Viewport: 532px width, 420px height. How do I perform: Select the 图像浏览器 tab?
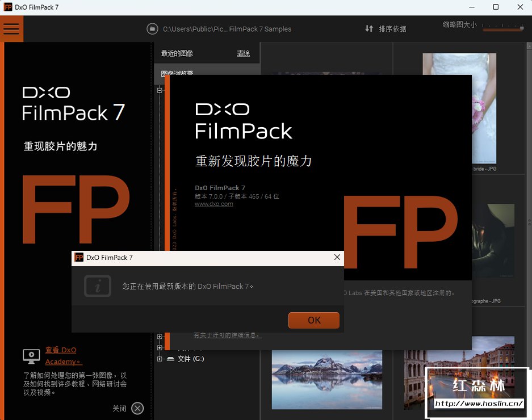point(177,73)
